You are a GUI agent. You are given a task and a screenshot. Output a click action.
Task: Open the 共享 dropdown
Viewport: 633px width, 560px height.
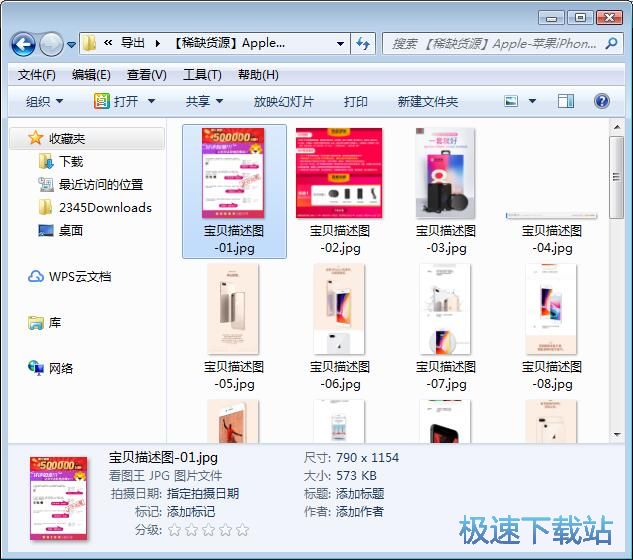click(204, 101)
